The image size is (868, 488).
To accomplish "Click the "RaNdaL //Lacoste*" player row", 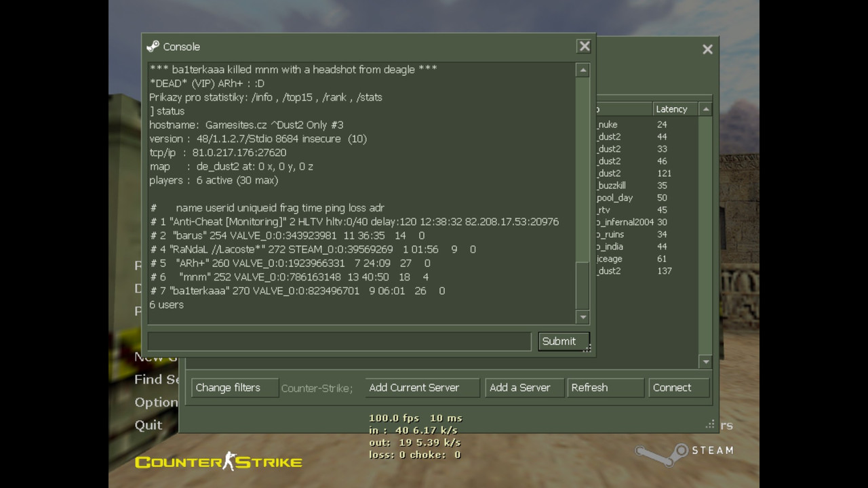I will (313, 249).
